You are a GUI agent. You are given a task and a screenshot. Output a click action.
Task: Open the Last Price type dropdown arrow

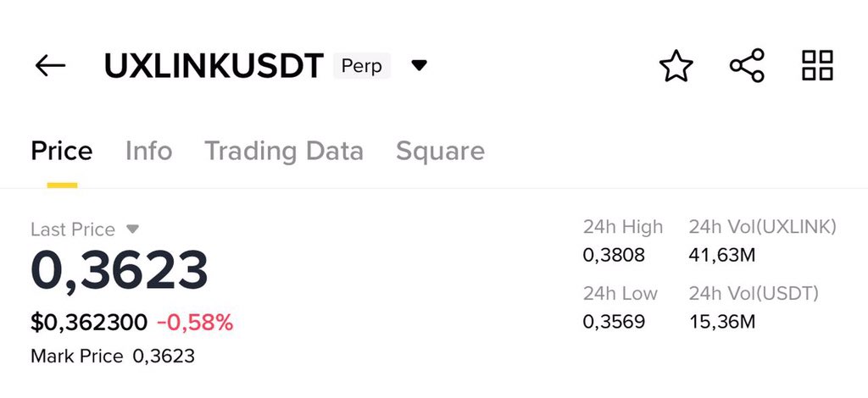(x=131, y=229)
